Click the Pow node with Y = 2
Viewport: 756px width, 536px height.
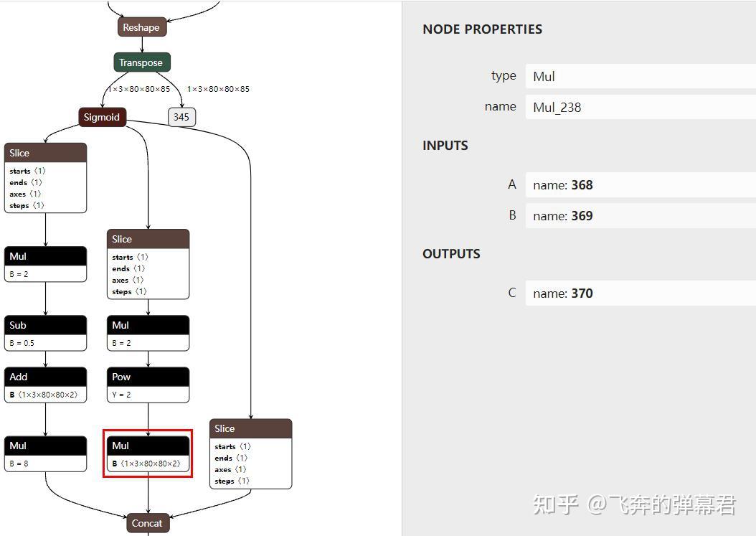point(148,377)
